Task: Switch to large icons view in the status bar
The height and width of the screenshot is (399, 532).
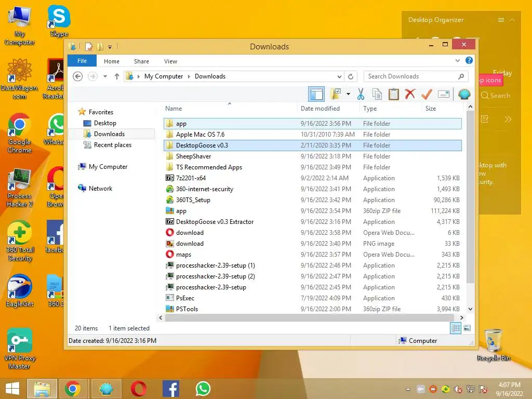Action: coord(467,328)
